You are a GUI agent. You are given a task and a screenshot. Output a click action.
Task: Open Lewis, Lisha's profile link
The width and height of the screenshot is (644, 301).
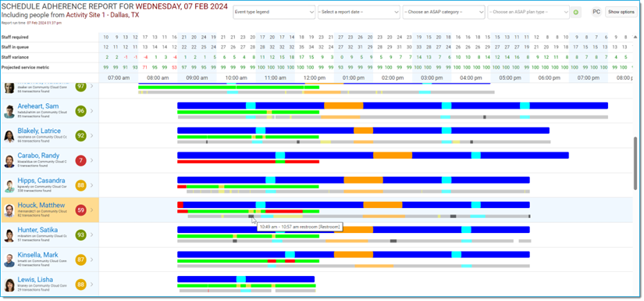[35, 280]
